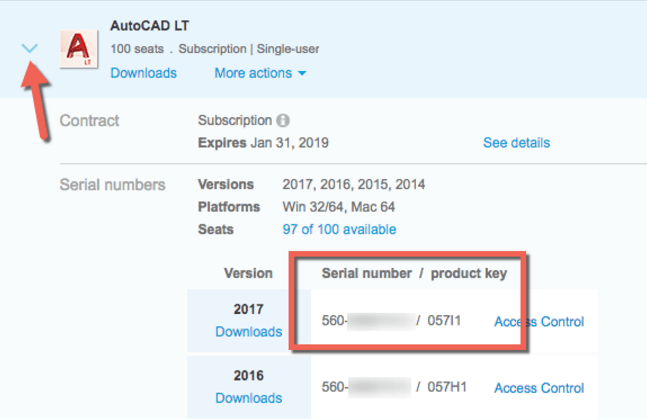Image resolution: width=647 pixels, height=420 pixels.
Task: Click the Serial numbers section label
Action: (112, 185)
